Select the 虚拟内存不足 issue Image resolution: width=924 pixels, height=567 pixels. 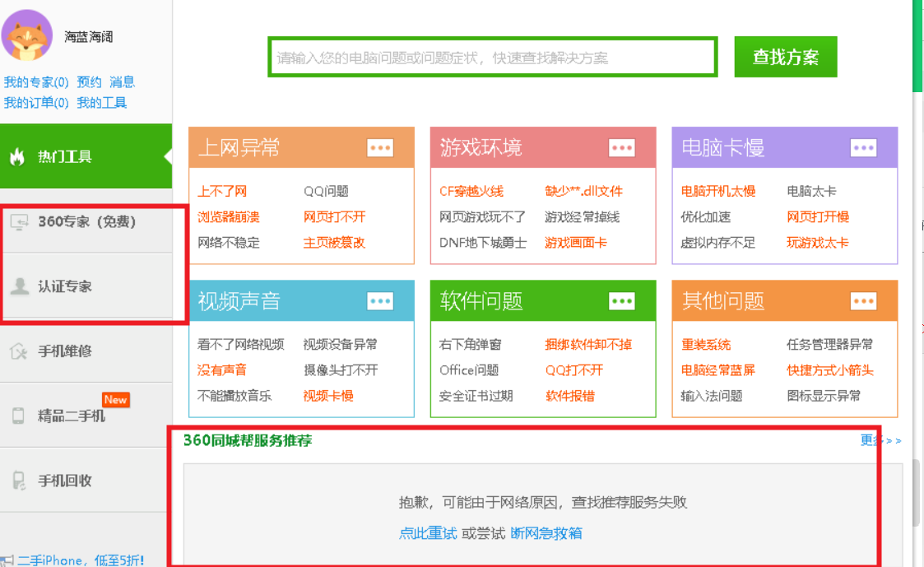(x=717, y=242)
